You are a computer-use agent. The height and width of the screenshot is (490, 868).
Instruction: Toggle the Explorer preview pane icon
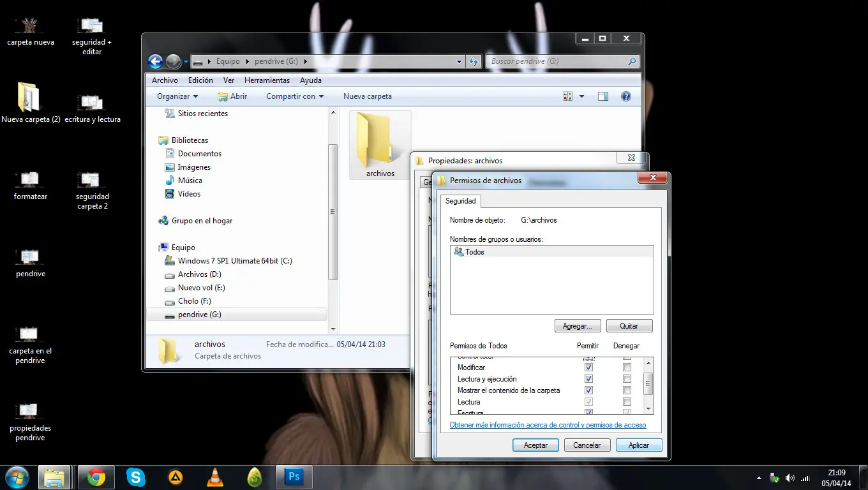603,96
